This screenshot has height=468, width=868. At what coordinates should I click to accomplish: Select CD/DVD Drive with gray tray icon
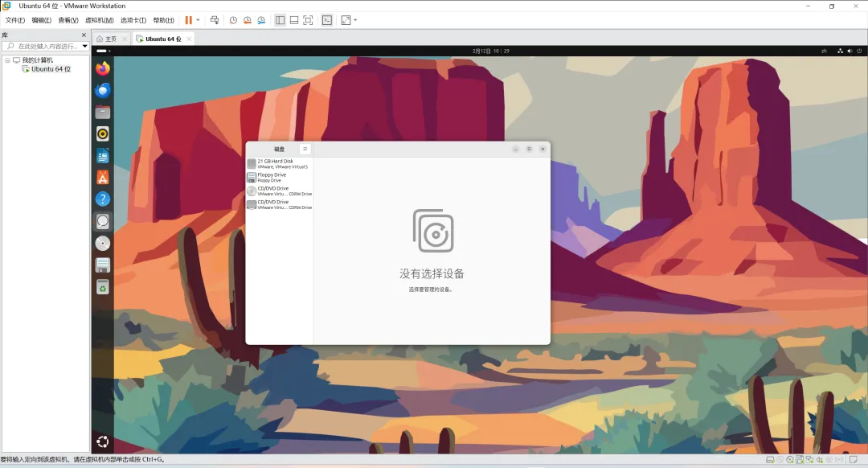coord(280,204)
